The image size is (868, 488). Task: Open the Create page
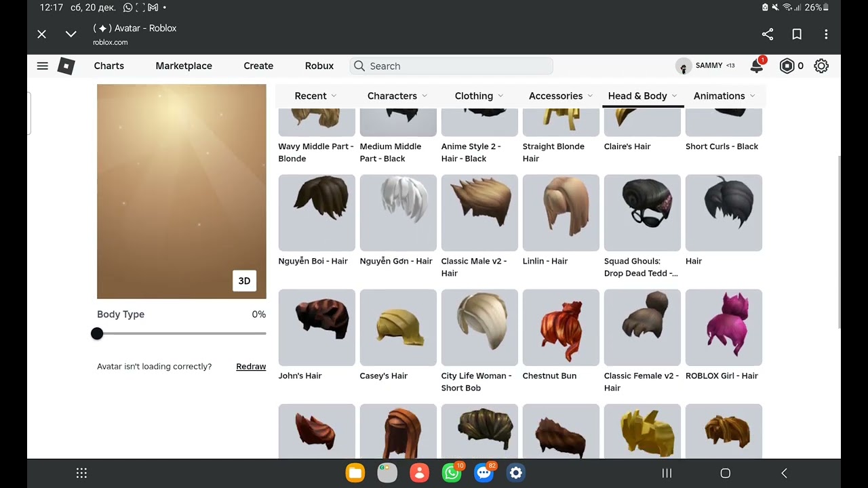(x=258, y=66)
